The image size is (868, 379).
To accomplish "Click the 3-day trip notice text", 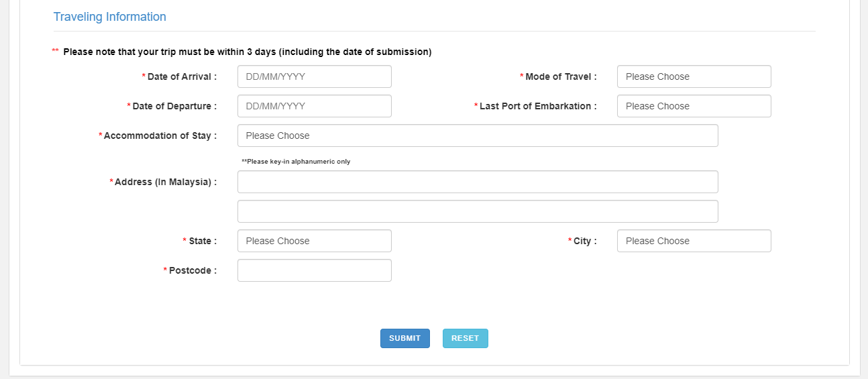I will (x=247, y=52).
